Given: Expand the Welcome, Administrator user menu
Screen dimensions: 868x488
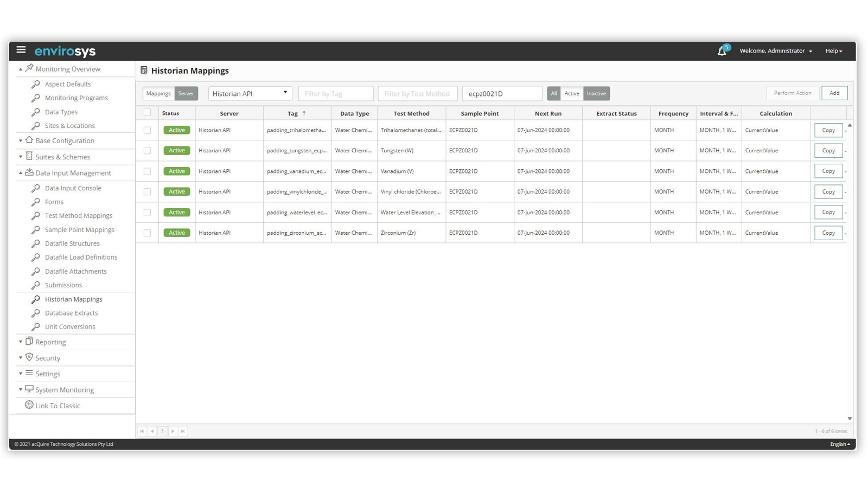Looking at the screenshot, I should coord(776,51).
